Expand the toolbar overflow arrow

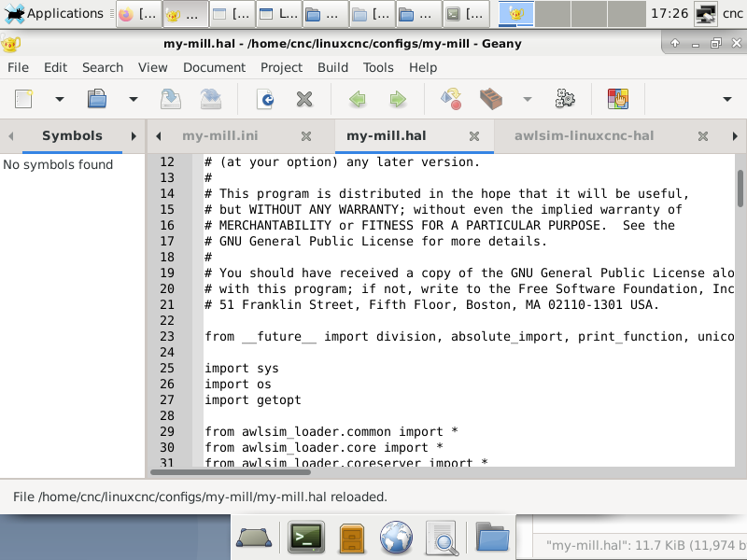[x=727, y=99]
